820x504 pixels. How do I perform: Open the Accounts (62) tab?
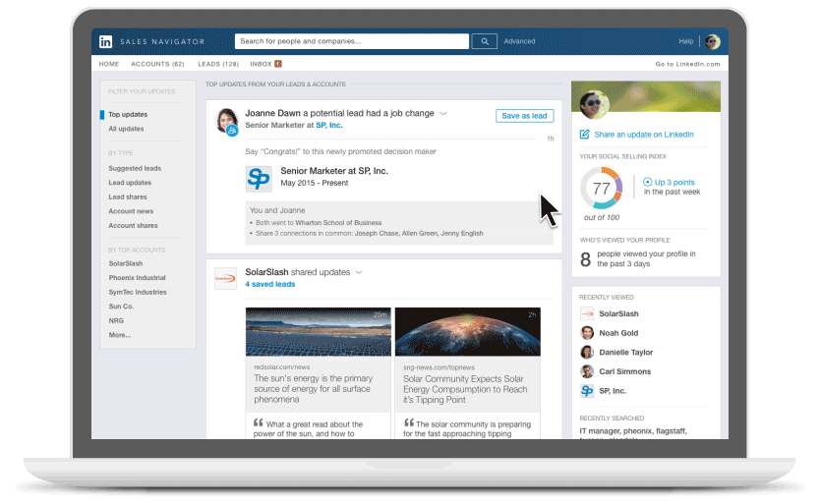click(158, 64)
